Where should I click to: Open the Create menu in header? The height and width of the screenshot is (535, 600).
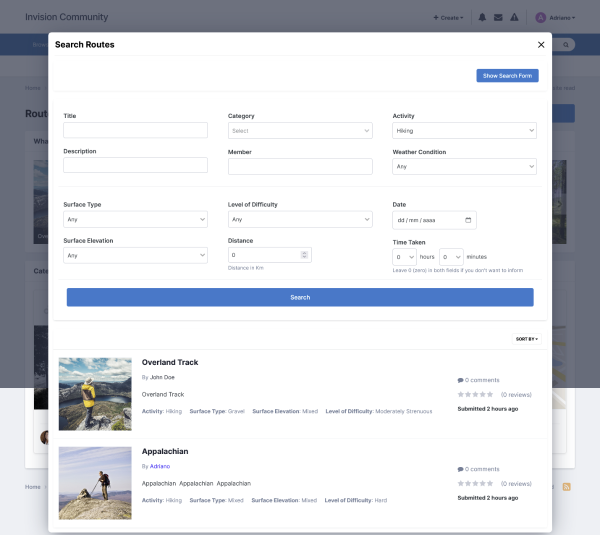447,17
